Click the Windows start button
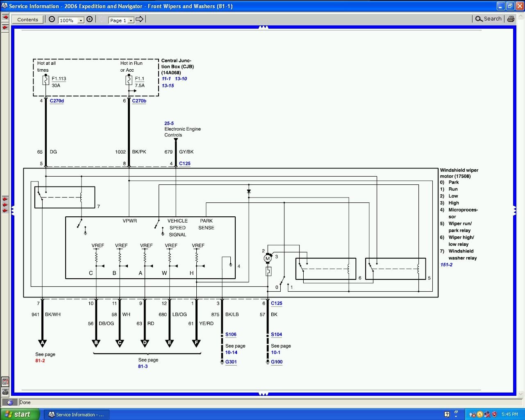 pos(20,414)
